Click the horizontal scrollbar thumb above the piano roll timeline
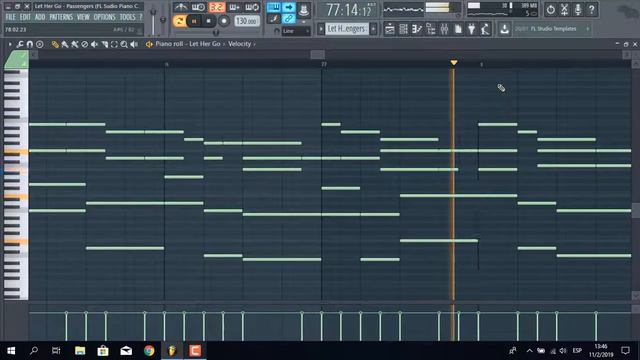 pos(318,54)
